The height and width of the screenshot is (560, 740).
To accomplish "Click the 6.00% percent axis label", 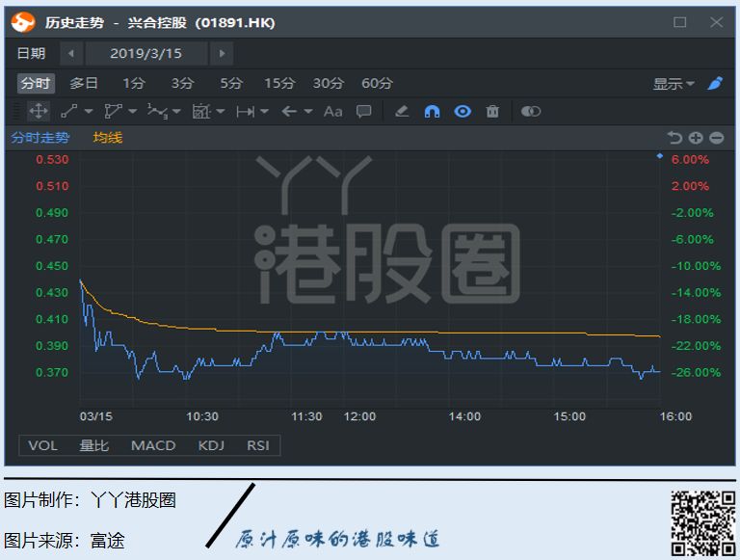I will pos(690,160).
